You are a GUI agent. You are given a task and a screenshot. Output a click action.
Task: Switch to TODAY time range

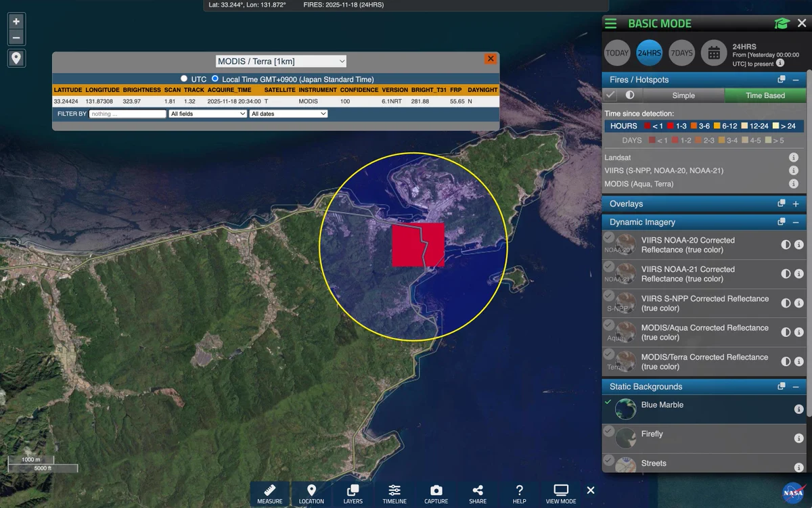click(x=617, y=53)
